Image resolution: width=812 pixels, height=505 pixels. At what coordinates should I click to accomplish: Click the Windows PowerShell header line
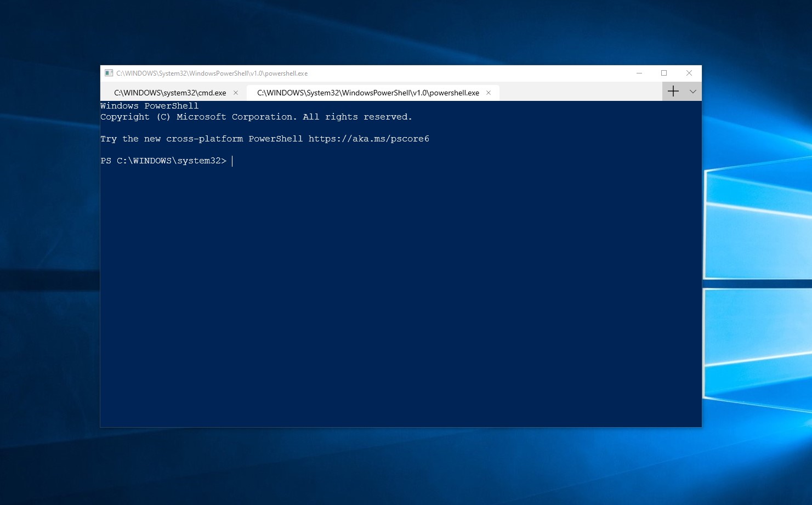pyautogui.click(x=150, y=106)
